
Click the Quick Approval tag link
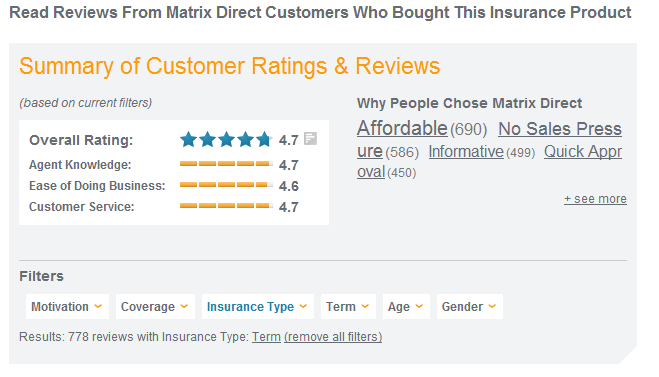click(583, 152)
